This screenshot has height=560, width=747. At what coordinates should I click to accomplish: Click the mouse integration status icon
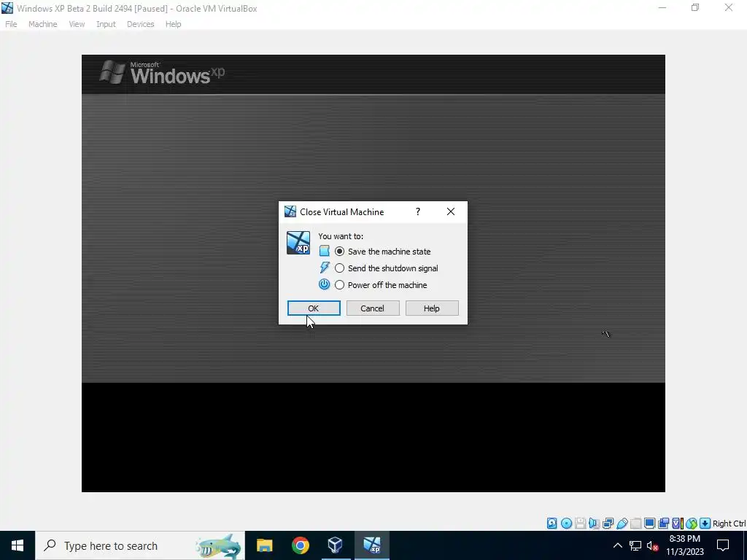coord(692,524)
